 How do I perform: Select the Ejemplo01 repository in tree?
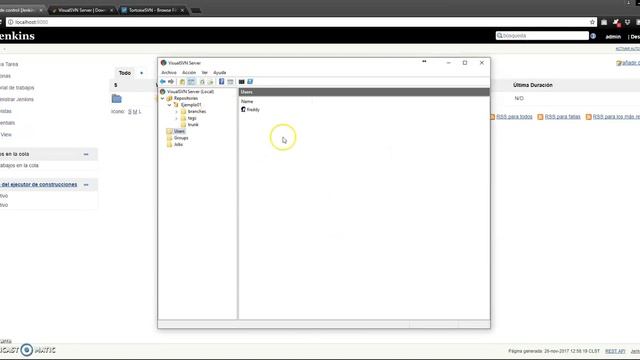pyautogui.click(x=191, y=105)
